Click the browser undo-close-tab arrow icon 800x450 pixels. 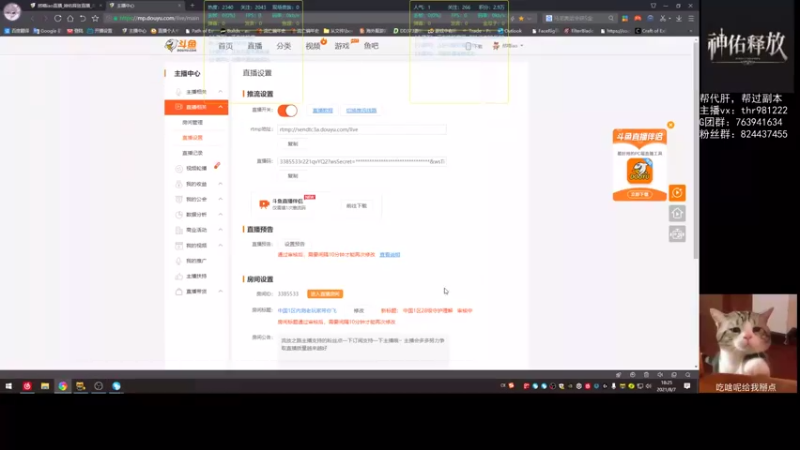pyautogui.click(x=83, y=18)
